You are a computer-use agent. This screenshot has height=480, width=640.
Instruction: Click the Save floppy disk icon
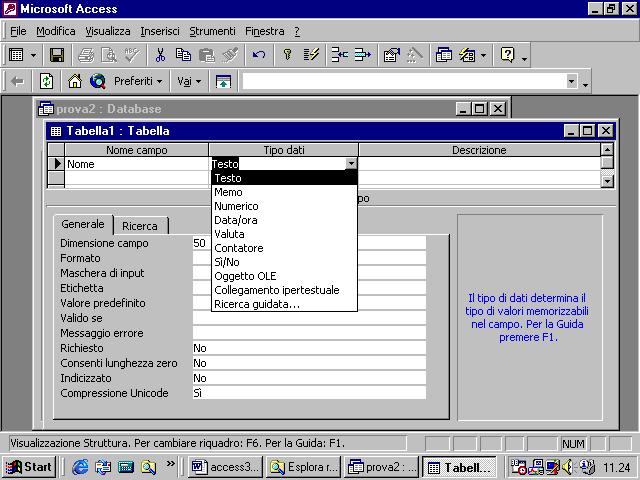pyautogui.click(x=57, y=55)
